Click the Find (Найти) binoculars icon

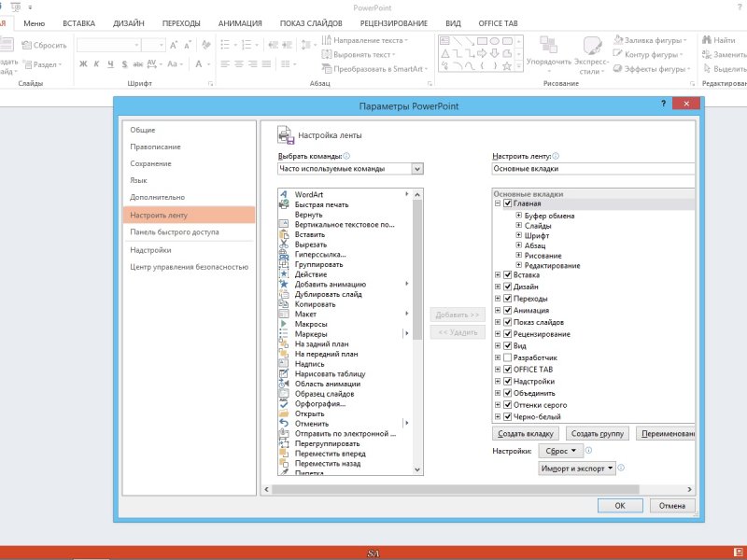pos(707,40)
